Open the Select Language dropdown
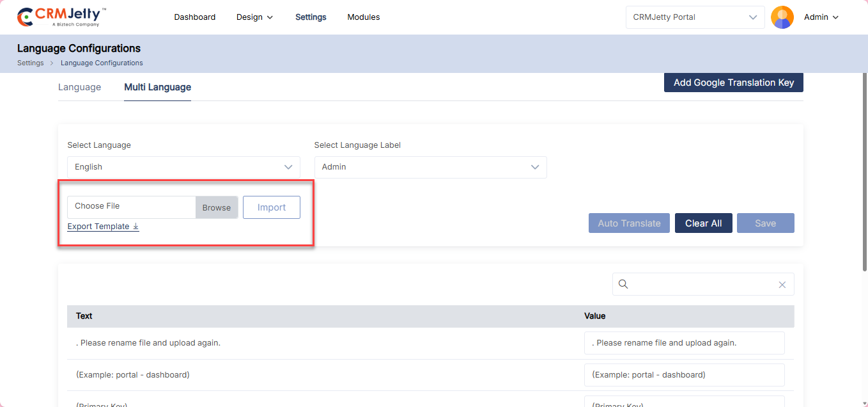Viewport: 868px width, 407px height. [183, 167]
